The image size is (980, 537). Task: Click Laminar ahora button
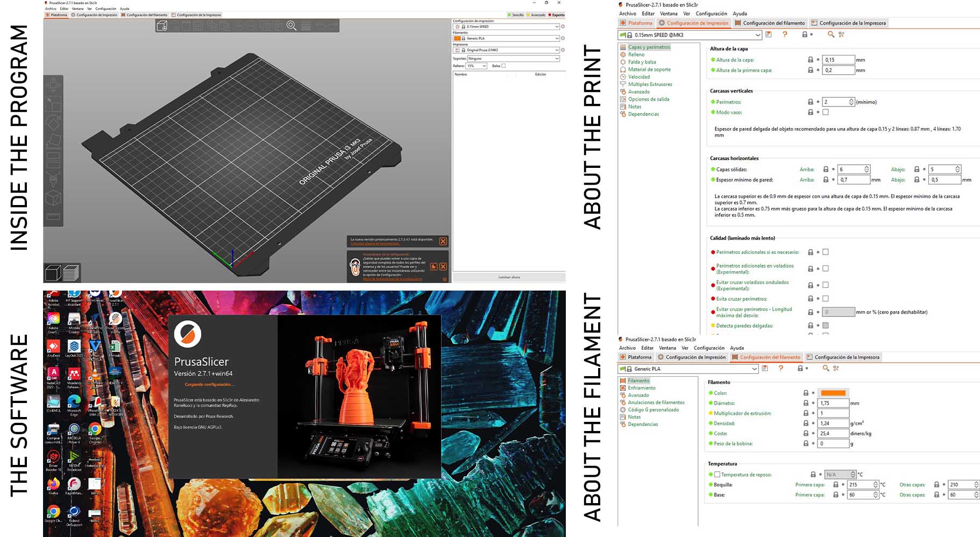point(509,277)
